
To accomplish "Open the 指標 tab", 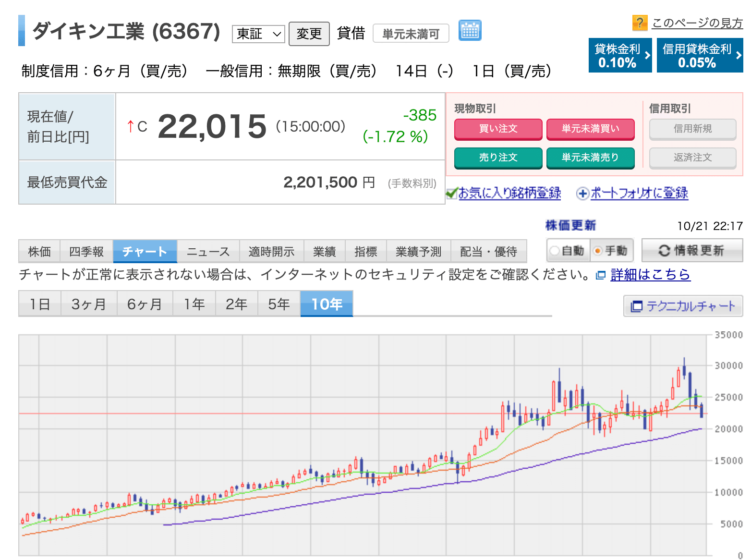I will [x=366, y=251].
